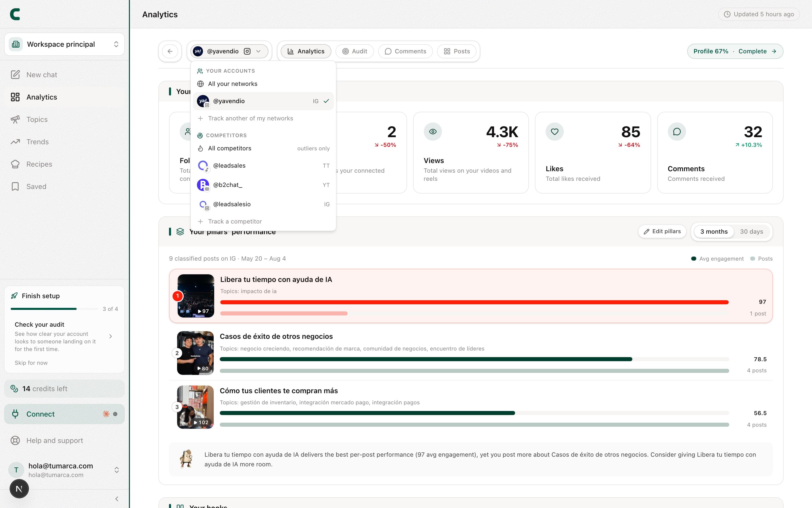The height and width of the screenshot is (508, 812).
Task: Select All your networks in the dropdown
Action: (263, 84)
